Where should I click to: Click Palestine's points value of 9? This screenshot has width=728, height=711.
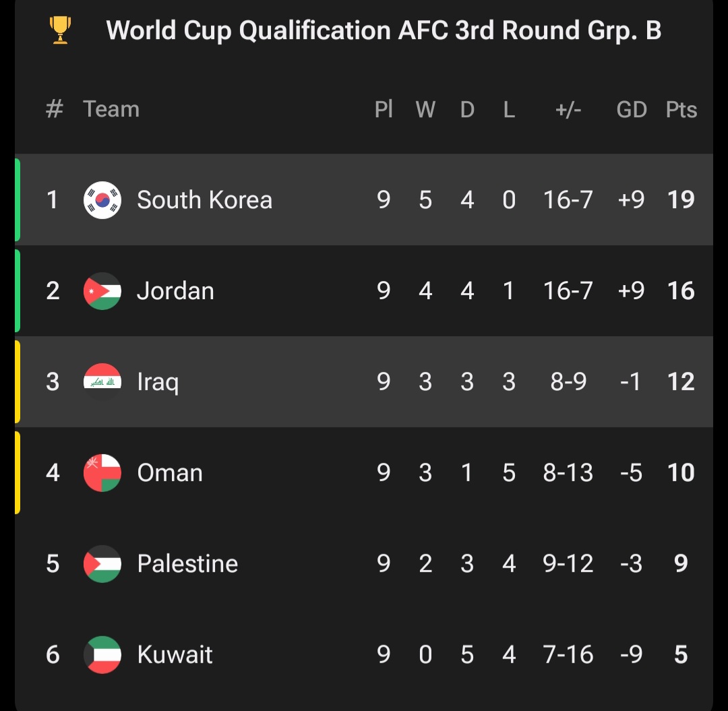click(681, 563)
